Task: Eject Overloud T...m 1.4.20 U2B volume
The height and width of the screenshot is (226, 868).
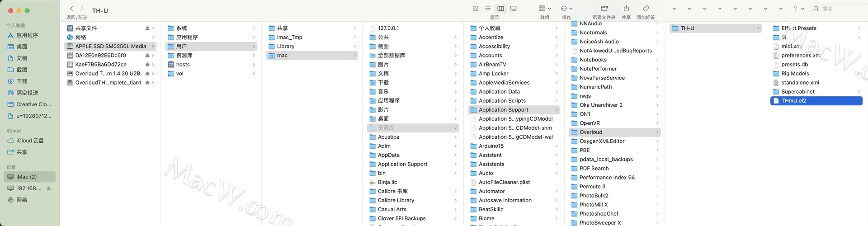Action: (147, 73)
